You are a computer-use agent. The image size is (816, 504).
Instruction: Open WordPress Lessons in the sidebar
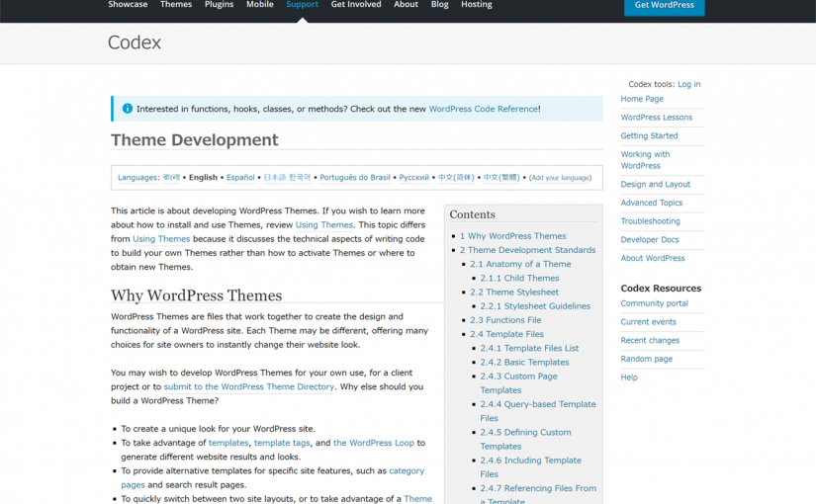656,118
